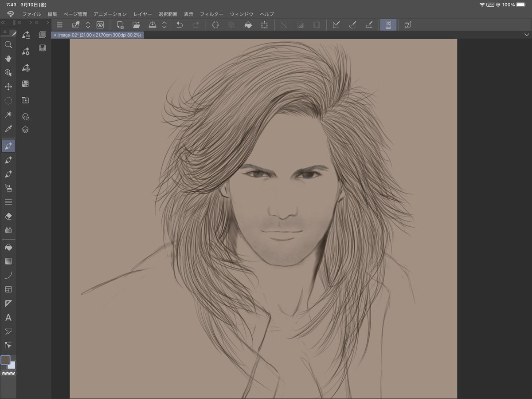532x399 pixels.
Task: Click the Clip Studio logo icon
Action: click(10, 14)
